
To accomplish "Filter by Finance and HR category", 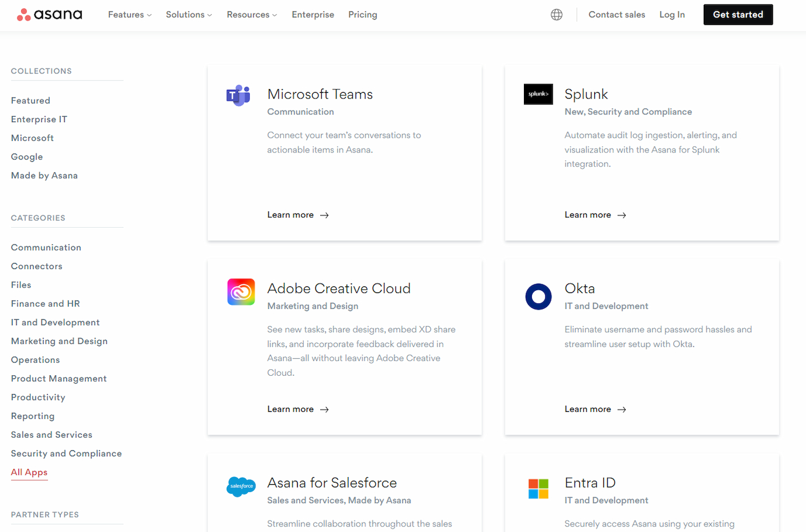I will click(45, 304).
